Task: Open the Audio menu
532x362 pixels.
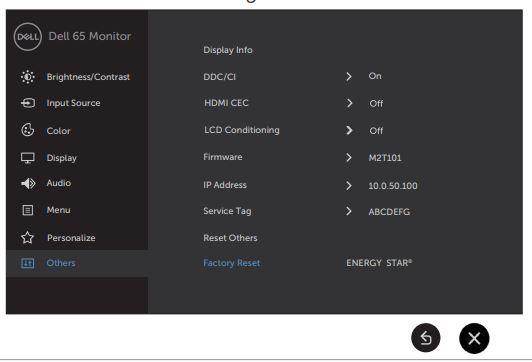Action: click(59, 183)
